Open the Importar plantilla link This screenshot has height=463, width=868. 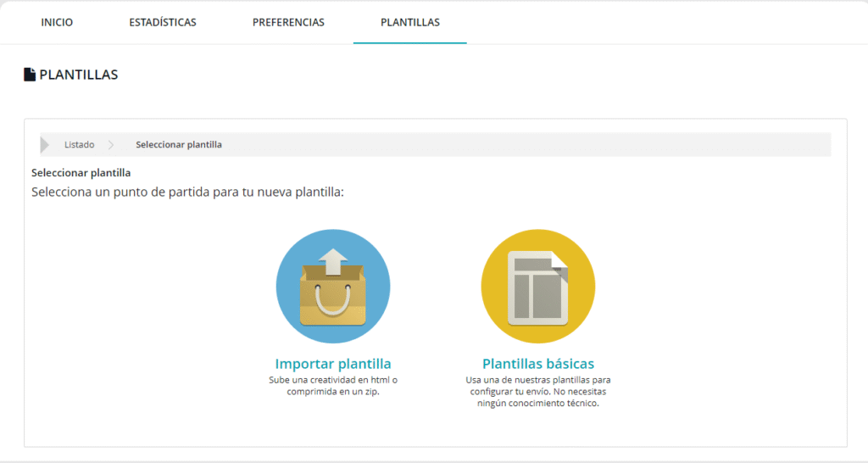point(333,364)
